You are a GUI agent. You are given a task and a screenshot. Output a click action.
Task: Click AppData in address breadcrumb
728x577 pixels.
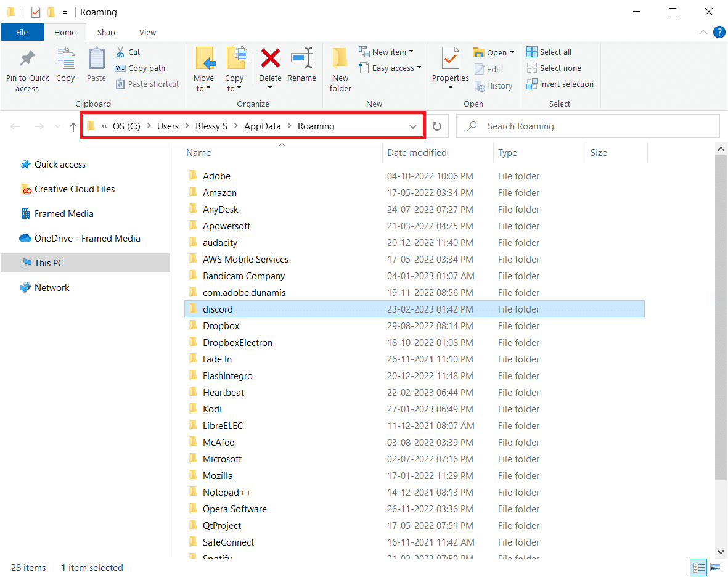pos(263,126)
